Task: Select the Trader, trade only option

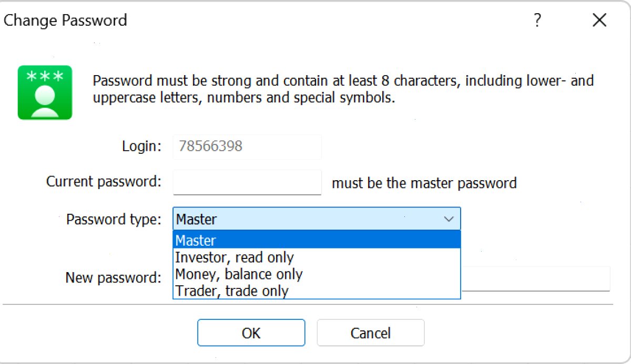Action: click(x=317, y=291)
